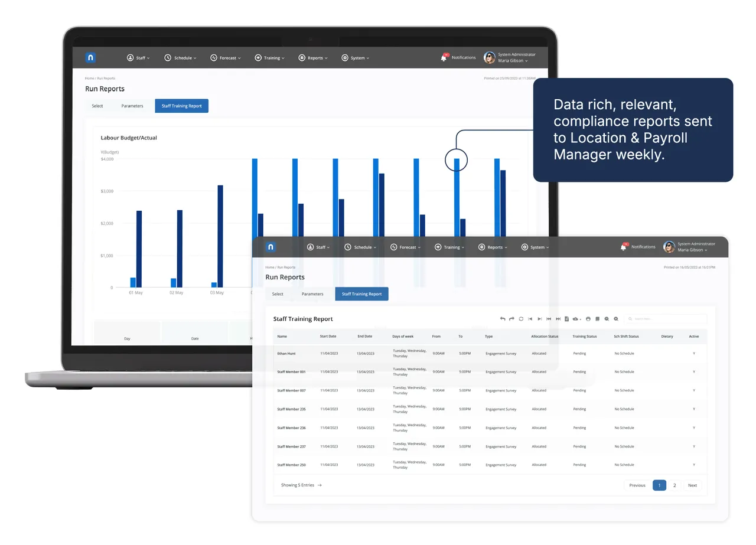The width and height of the screenshot is (756, 545).
Task: Open the Maria Gibson user dropdown in the front window
Action: [693, 250]
